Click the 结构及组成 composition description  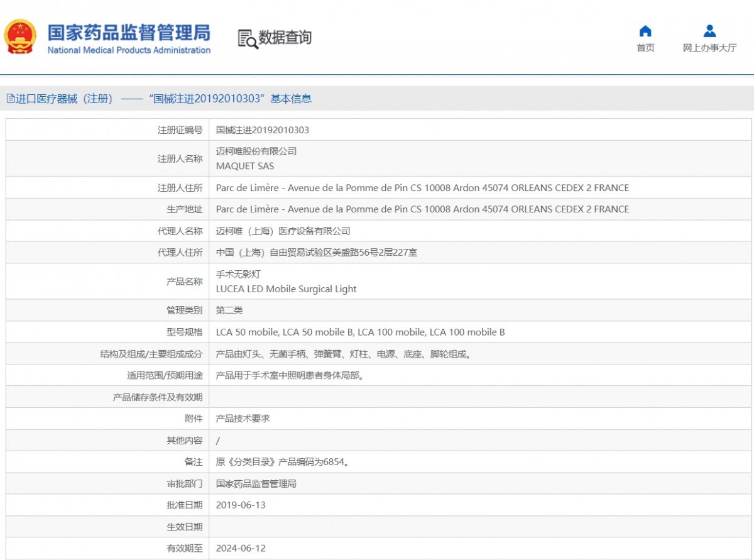tap(344, 354)
